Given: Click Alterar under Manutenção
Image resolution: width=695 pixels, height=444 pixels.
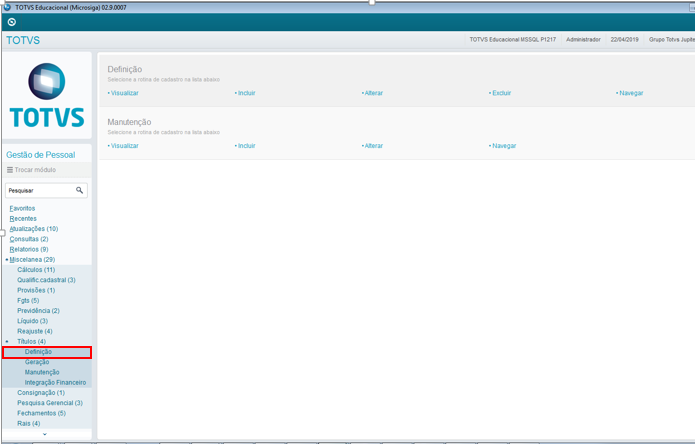Looking at the screenshot, I should pyautogui.click(x=374, y=146).
